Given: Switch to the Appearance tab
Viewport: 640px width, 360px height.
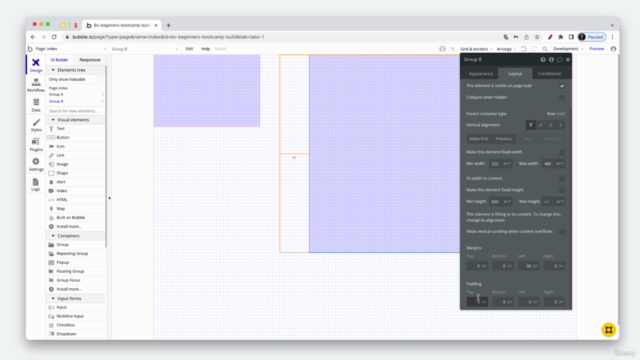Looking at the screenshot, I should coord(481,74).
